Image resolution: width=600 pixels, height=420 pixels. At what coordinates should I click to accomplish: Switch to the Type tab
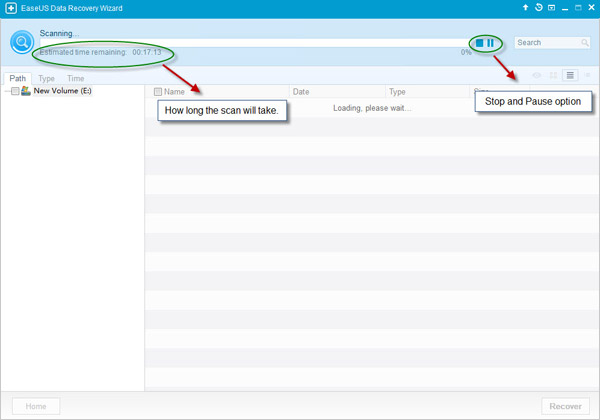pyautogui.click(x=46, y=78)
